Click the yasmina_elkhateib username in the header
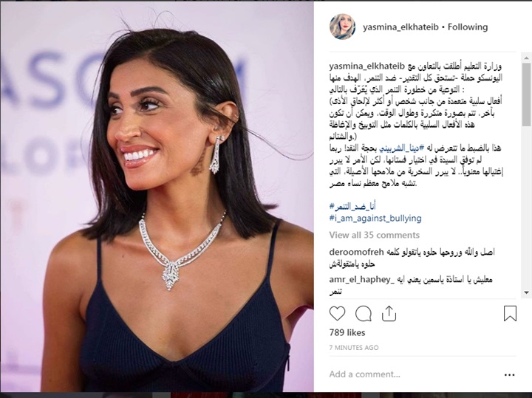The width and height of the screenshot is (532, 398). click(400, 27)
